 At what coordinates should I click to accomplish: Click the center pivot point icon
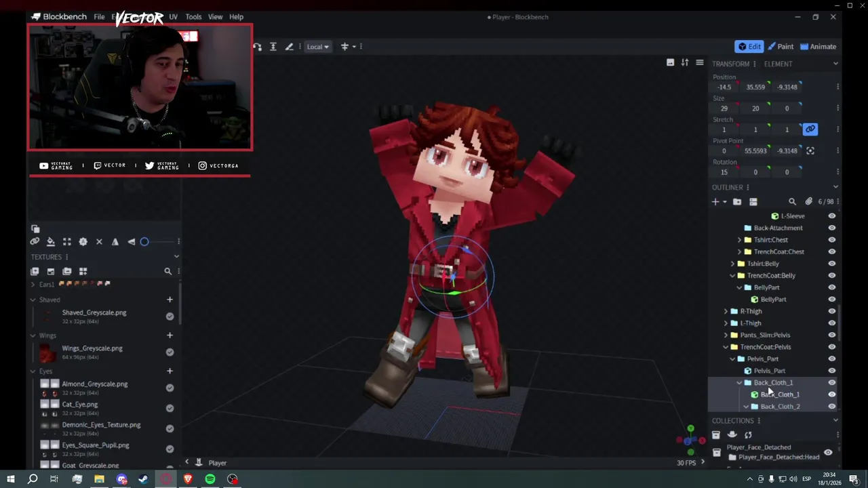coord(810,150)
